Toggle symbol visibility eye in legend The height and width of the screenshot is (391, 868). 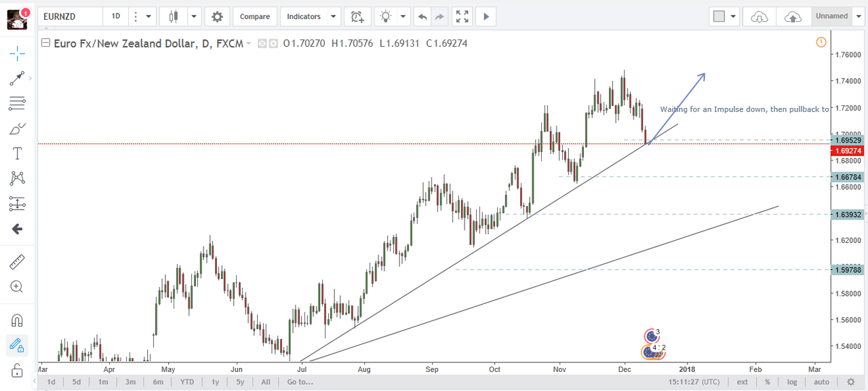tap(262, 43)
